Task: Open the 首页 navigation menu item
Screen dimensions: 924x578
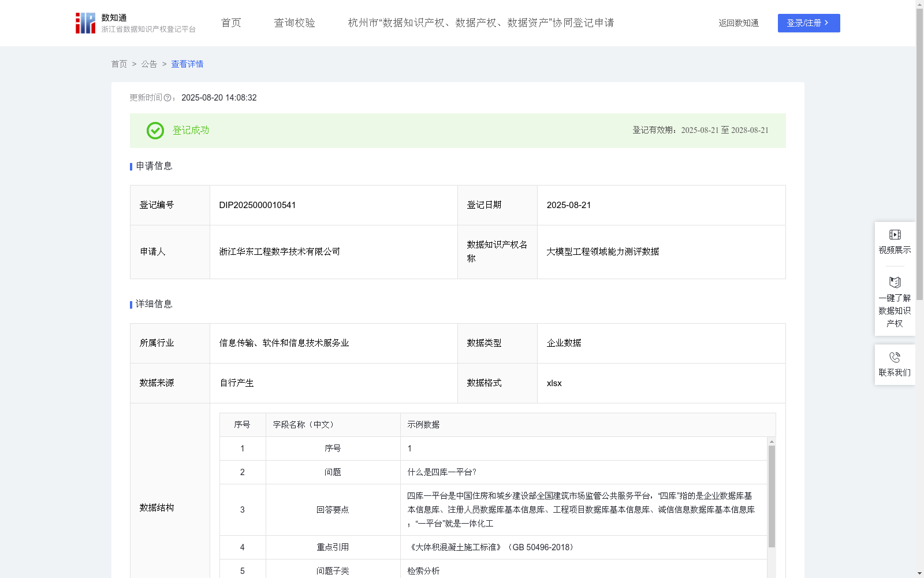Action: (231, 23)
